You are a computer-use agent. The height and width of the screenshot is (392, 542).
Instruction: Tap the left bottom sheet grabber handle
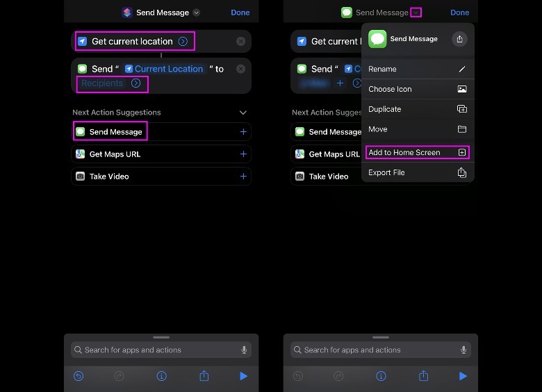point(161,337)
